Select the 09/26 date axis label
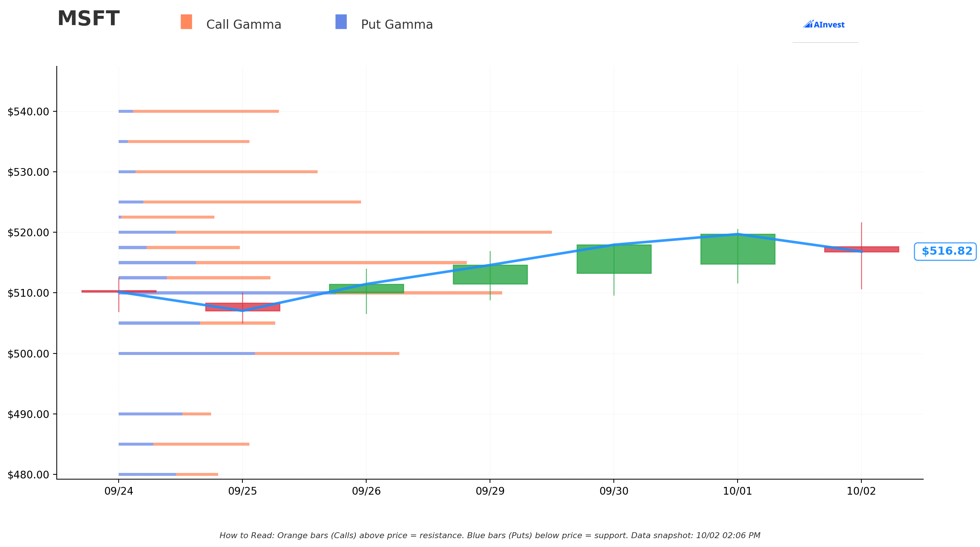The width and height of the screenshot is (980, 547). point(366,491)
